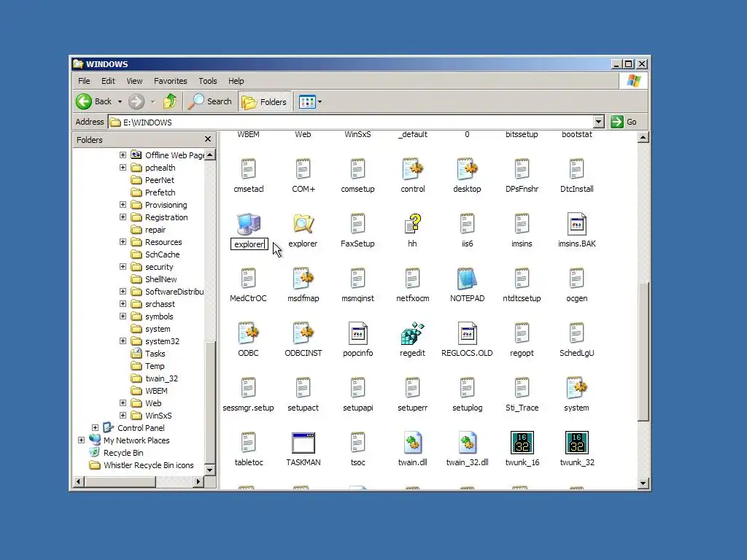
Task: Select the TASKMAN application icon
Action: point(303,443)
